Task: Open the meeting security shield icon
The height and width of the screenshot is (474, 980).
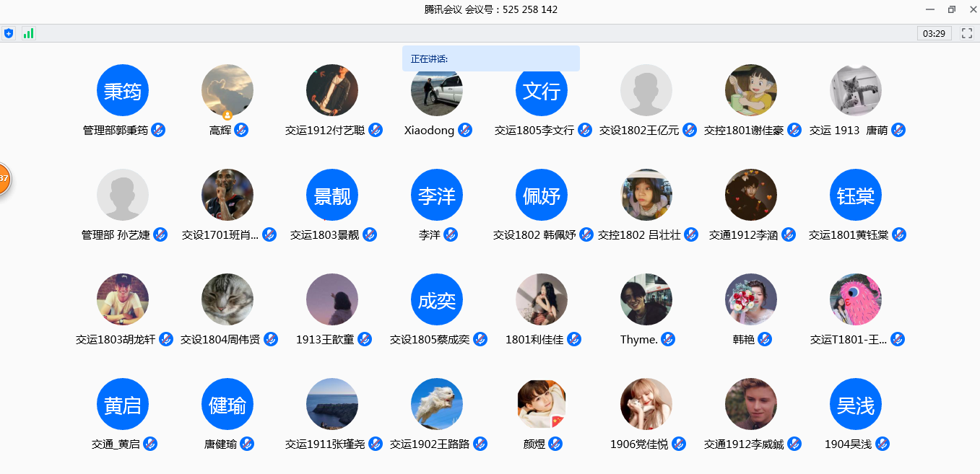Action: click(8, 32)
